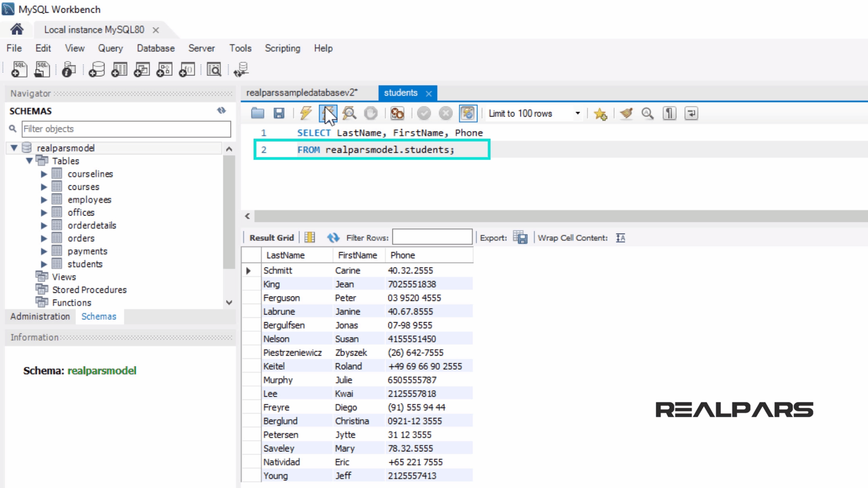The height and width of the screenshot is (488, 868).
Task: Export result grid data to a file
Action: coord(520,237)
